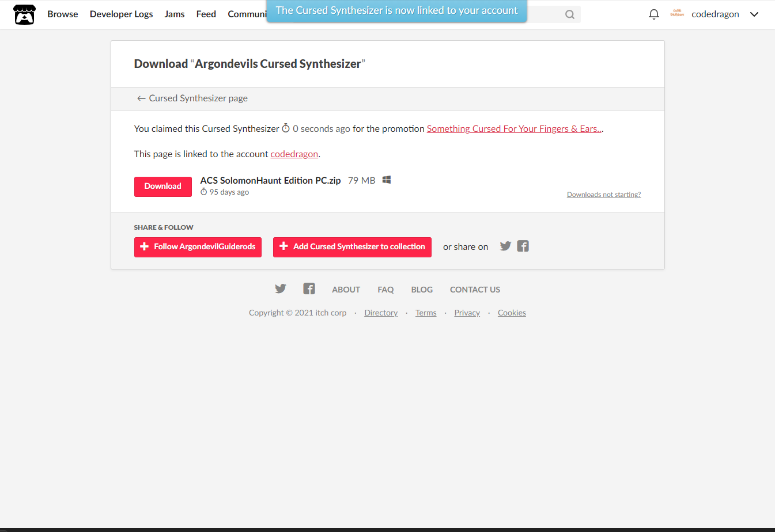The image size is (775, 532).
Task: Open the codedragon account link in the page body
Action: coord(294,154)
